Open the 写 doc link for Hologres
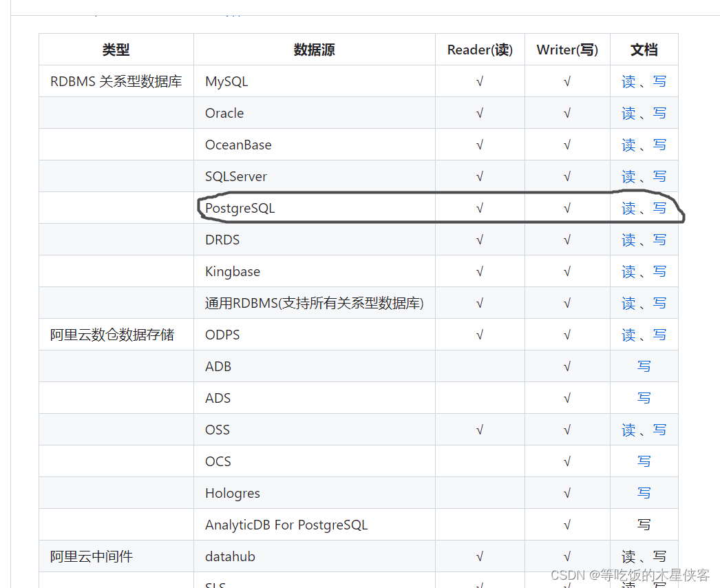720x588 pixels. coord(644,493)
